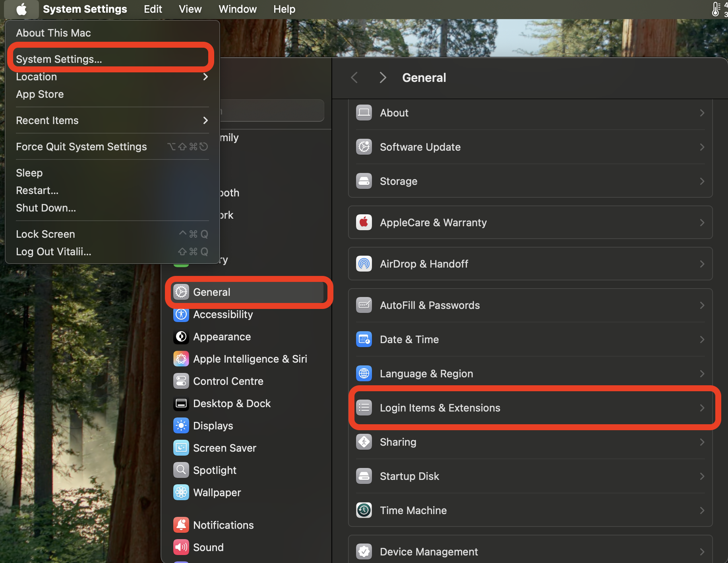The image size is (728, 563).
Task: Click the AutoFill & Passwords icon
Action: point(364,305)
